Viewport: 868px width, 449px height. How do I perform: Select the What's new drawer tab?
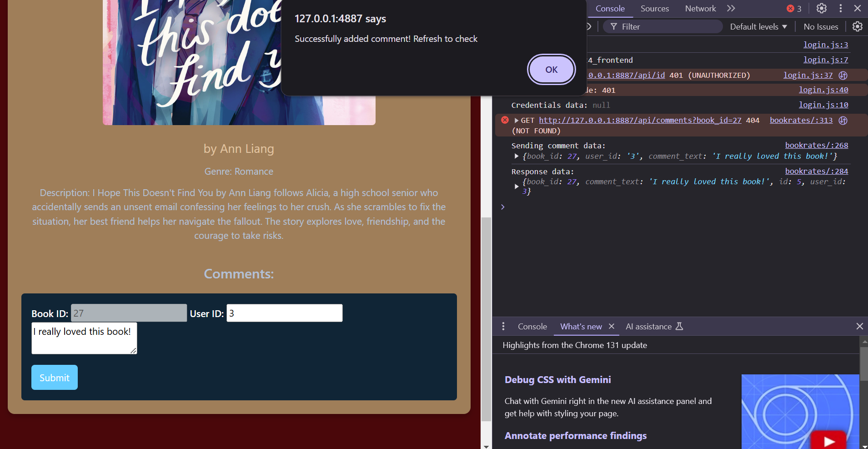(x=581, y=327)
